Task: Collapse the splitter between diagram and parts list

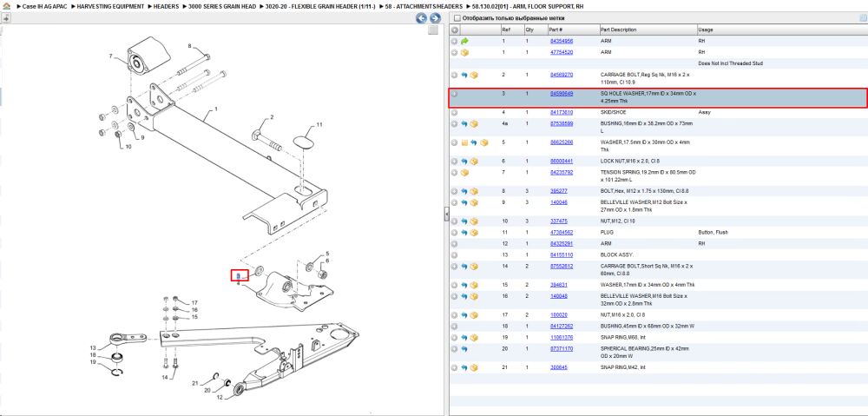Action: [x=446, y=215]
